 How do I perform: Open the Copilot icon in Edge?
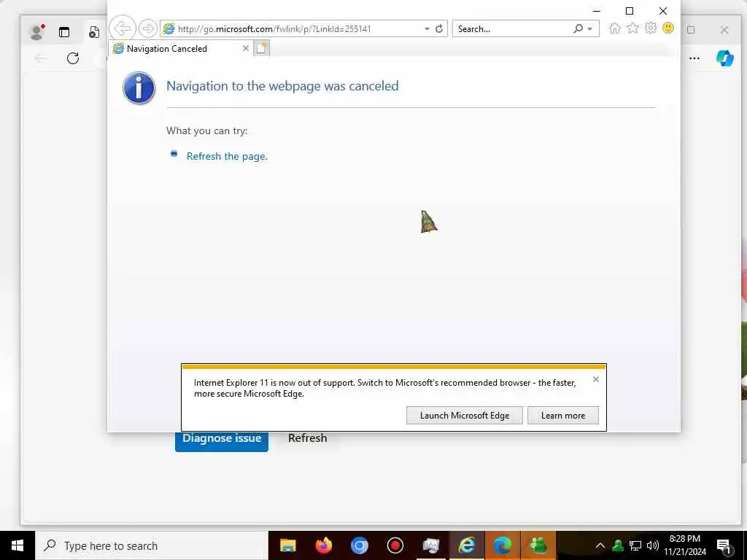click(x=724, y=58)
